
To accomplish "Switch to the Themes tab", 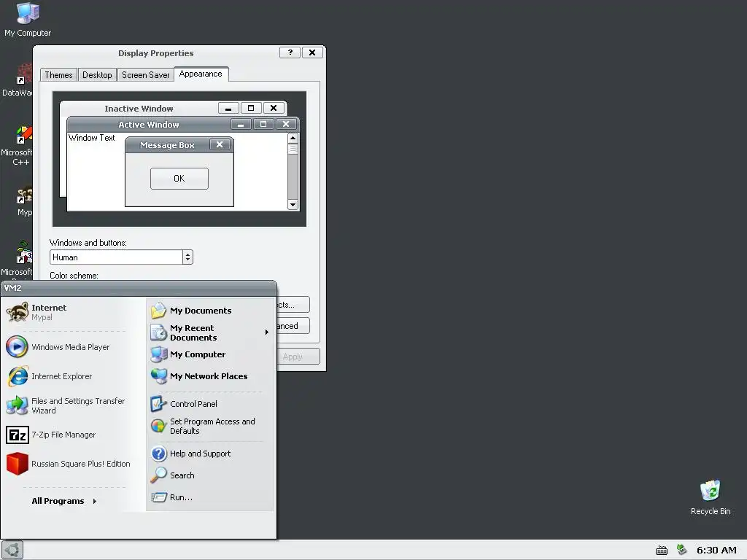I will pos(58,75).
